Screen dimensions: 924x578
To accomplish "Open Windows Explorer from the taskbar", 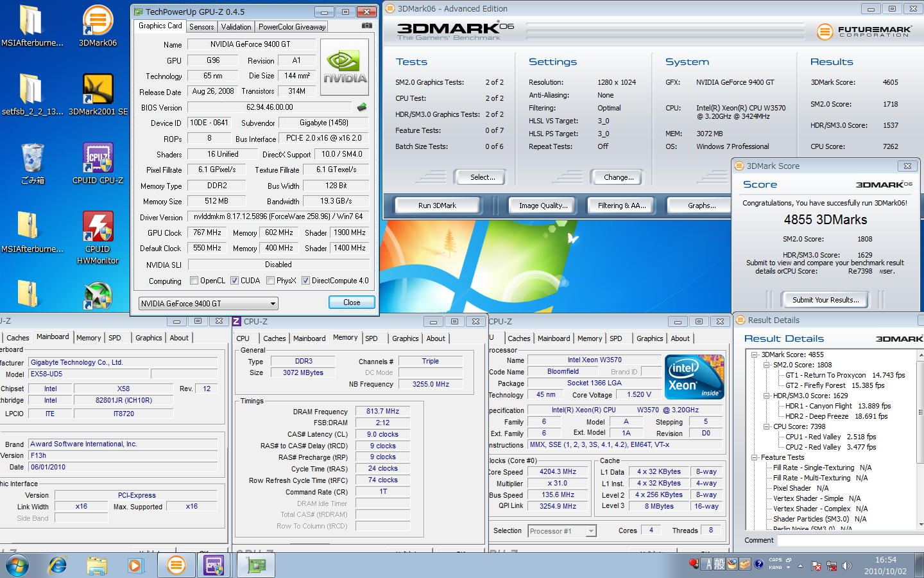I will (96, 565).
